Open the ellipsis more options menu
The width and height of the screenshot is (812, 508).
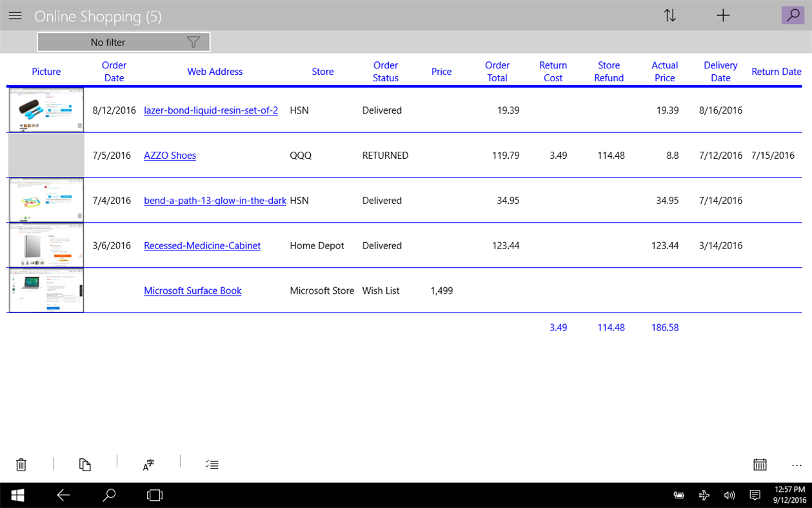pyautogui.click(x=797, y=465)
